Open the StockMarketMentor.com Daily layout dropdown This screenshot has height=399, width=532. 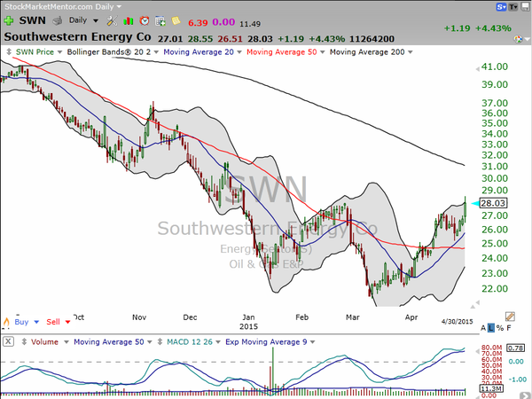pos(119,7)
